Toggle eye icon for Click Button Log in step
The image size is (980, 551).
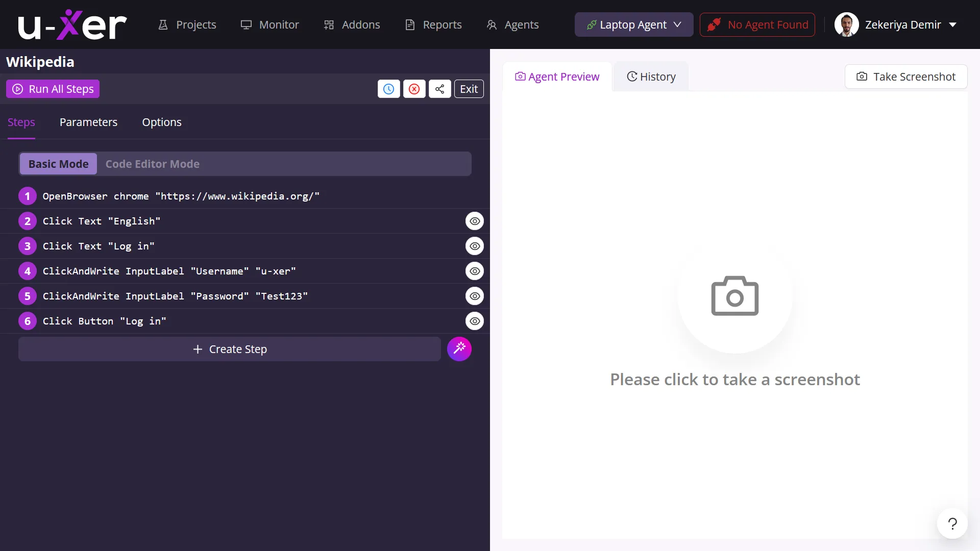point(475,321)
